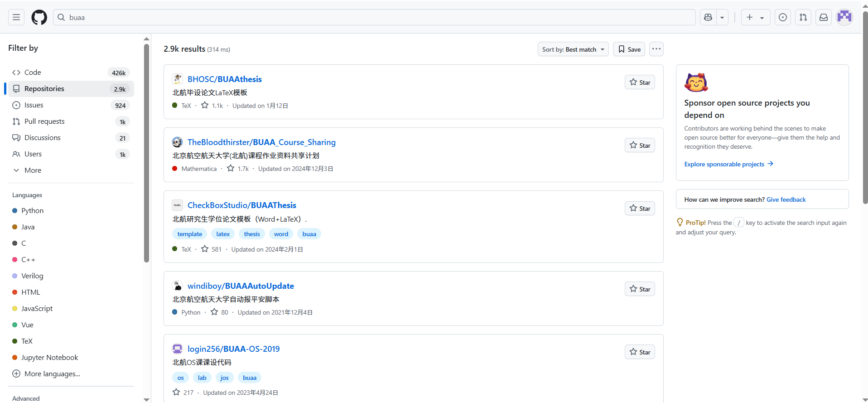Open BHOSC/BUAAthesis repository
The image size is (868, 403).
click(x=225, y=79)
